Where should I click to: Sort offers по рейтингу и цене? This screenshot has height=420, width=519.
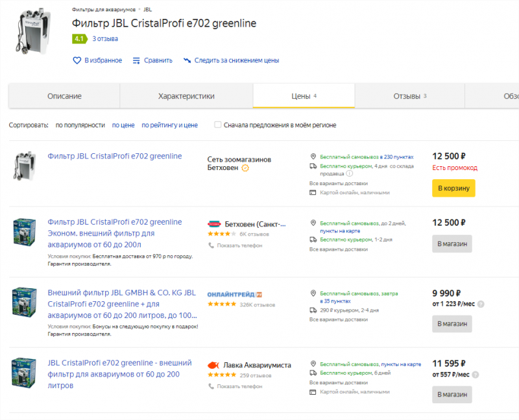click(169, 125)
